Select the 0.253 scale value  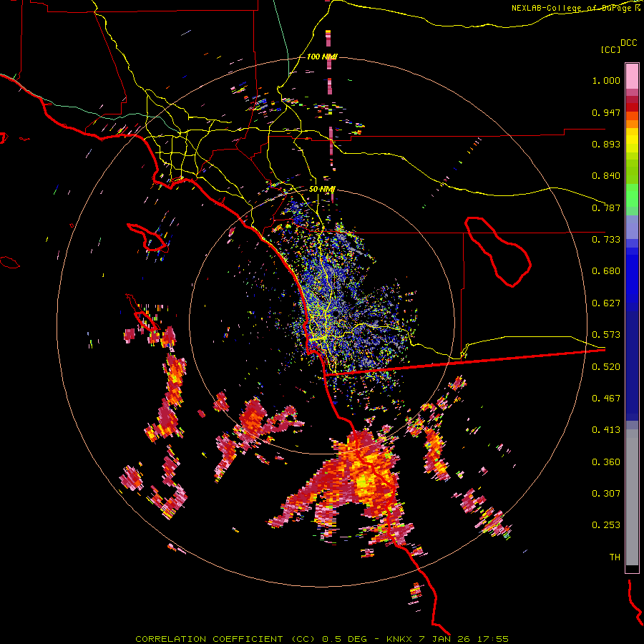(606, 525)
